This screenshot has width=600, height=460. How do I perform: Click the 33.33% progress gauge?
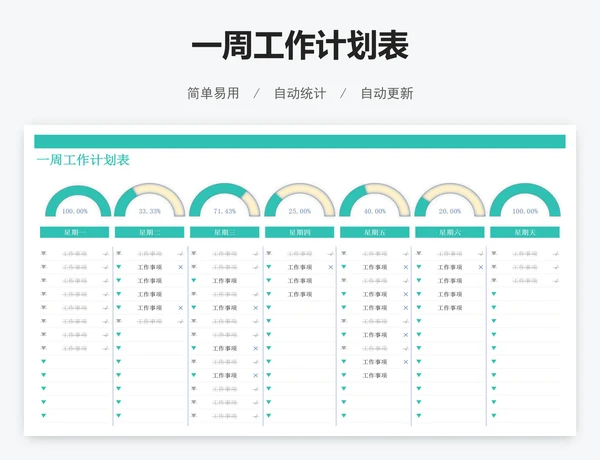coord(150,200)
